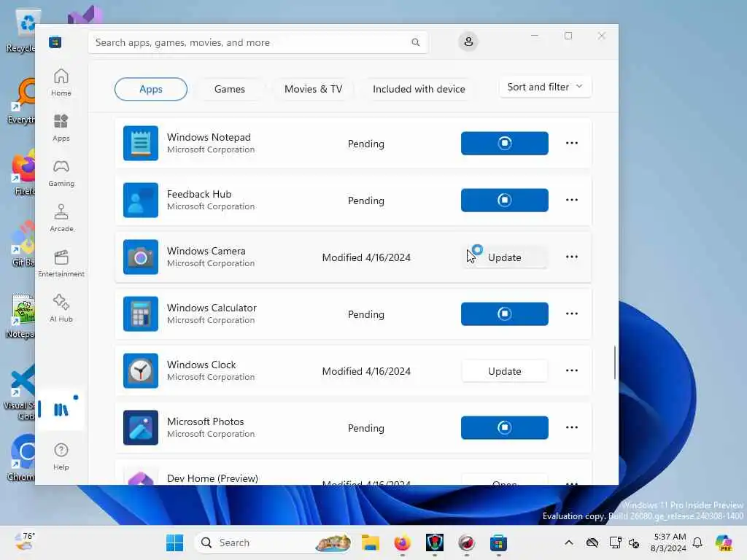Open more options for Microsoft Photos
The width and height of the screenshot is (747, 560).
coord(572,427)
